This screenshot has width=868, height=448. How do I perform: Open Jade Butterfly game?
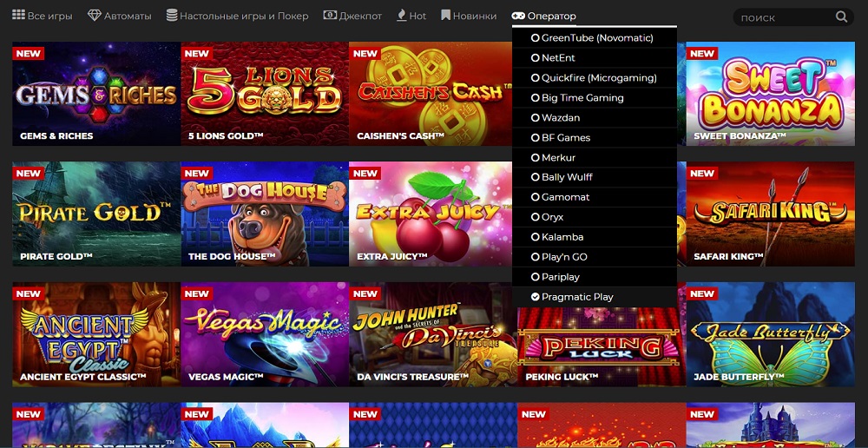[x=771, y=334]
